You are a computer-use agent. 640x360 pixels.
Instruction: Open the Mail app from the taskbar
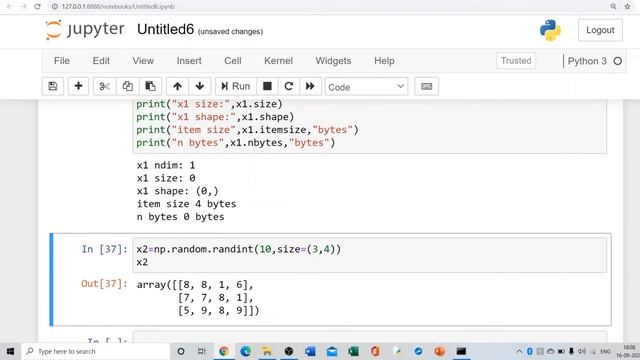332,351
